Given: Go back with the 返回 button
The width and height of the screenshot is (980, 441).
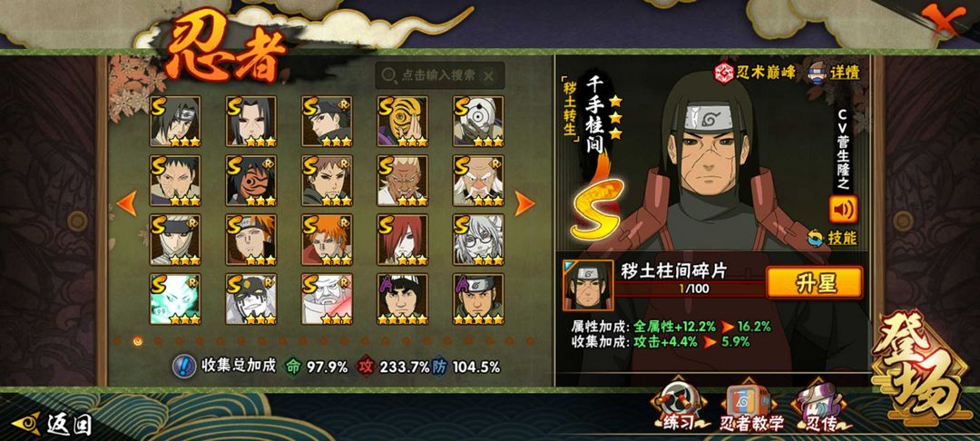Looking at the screenshot, I should click(x=54, y=425).
